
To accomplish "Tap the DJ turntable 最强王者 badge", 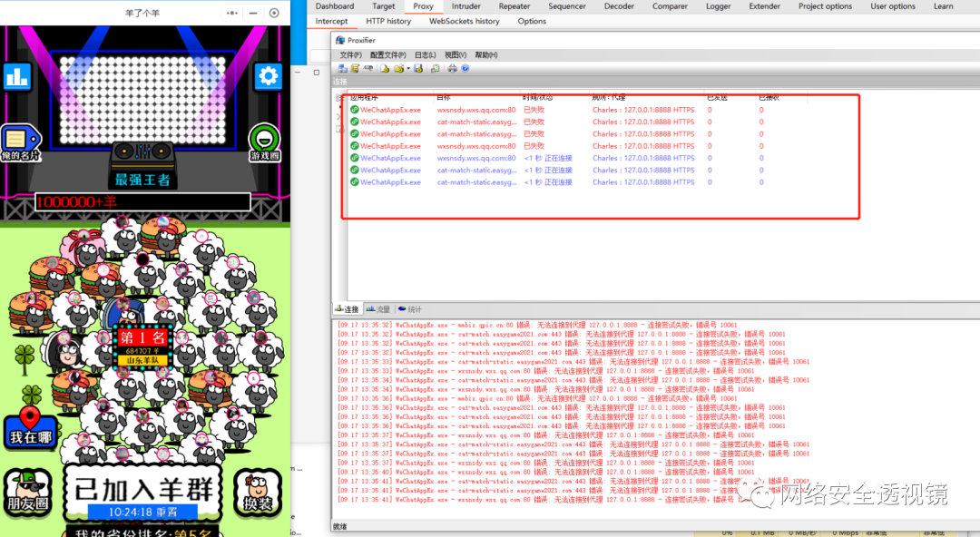I will (x=142, y=166).
